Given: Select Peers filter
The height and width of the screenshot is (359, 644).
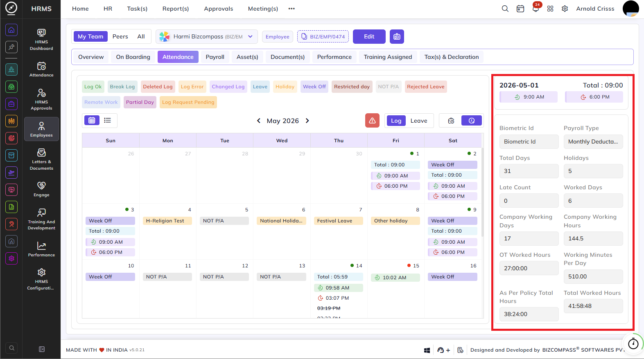Looking at the screenshot, I should coord(120,36).
